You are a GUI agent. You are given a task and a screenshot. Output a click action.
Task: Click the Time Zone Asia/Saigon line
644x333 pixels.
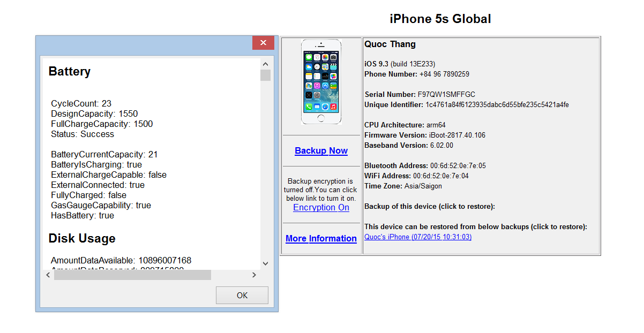coord(403,186)
